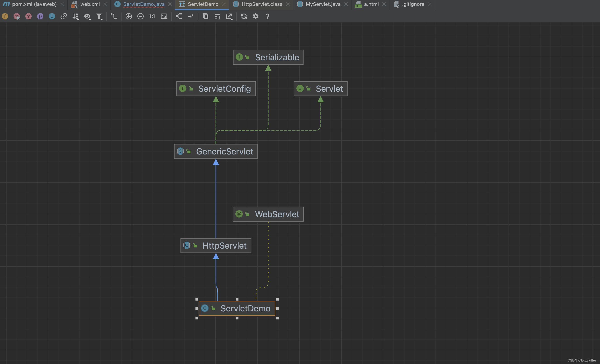Click the Show Dependencies link icon

pyautogui.click(x=63, y=16)
